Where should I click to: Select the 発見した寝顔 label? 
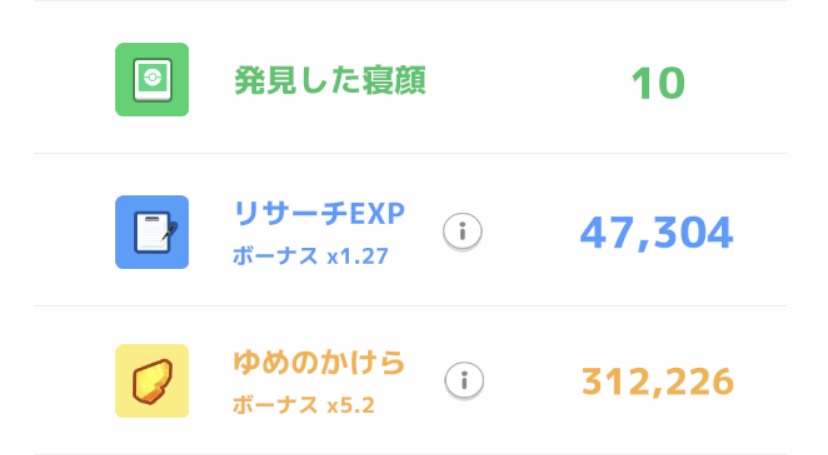(x=330, y=82)
